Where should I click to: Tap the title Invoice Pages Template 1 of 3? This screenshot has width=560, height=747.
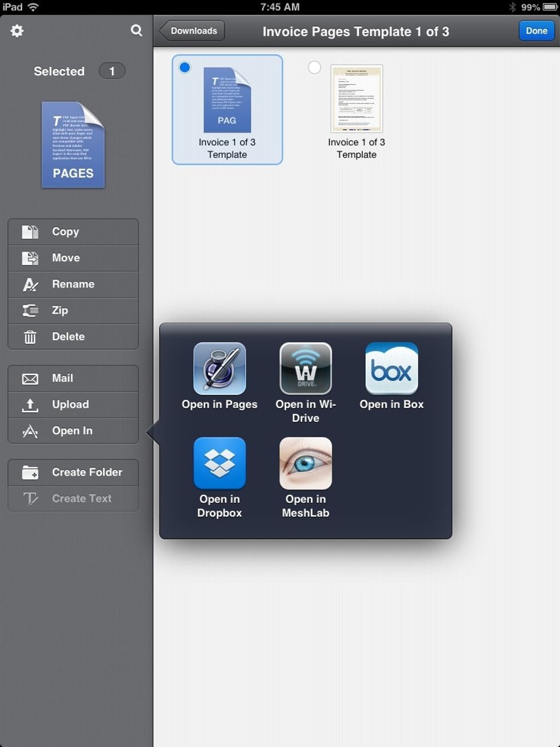[356, 31]
